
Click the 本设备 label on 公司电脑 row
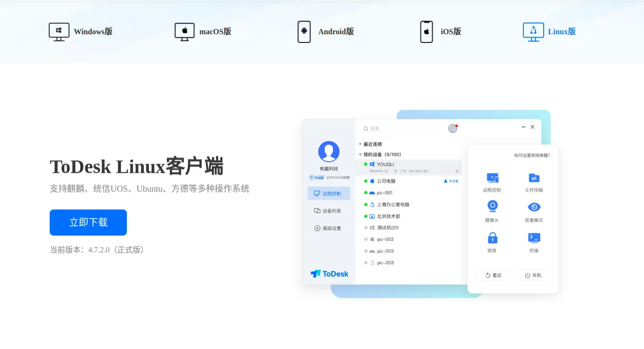point(452,181)
